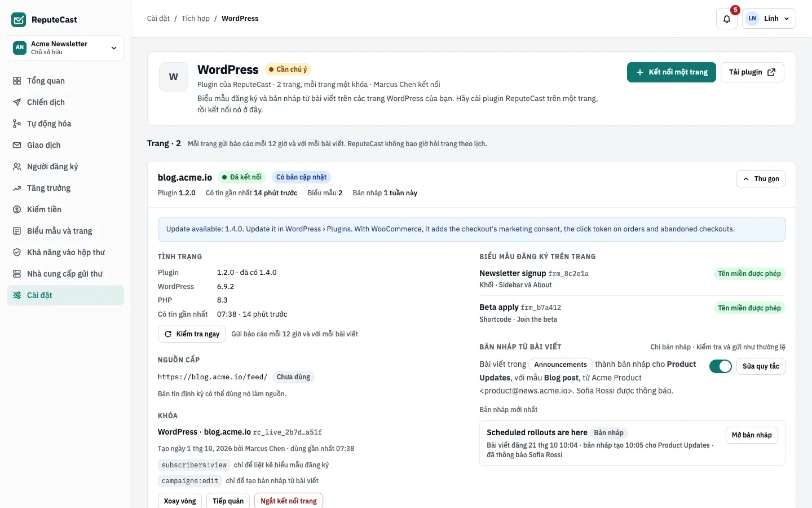Click the Có bản cập nhật badge

coord(301,177)
